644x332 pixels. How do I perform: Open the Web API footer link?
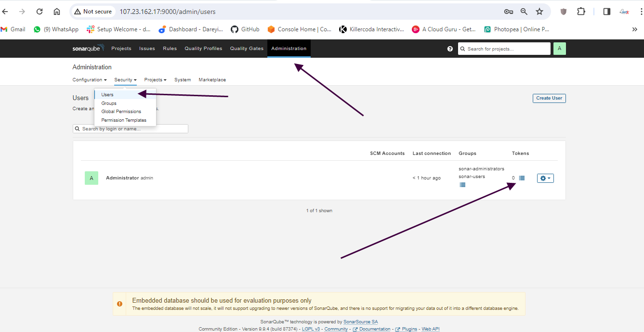(x=431, y=329)
